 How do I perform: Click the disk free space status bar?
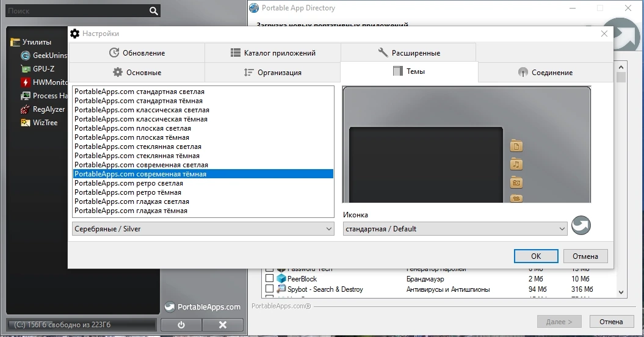point(81,325)
